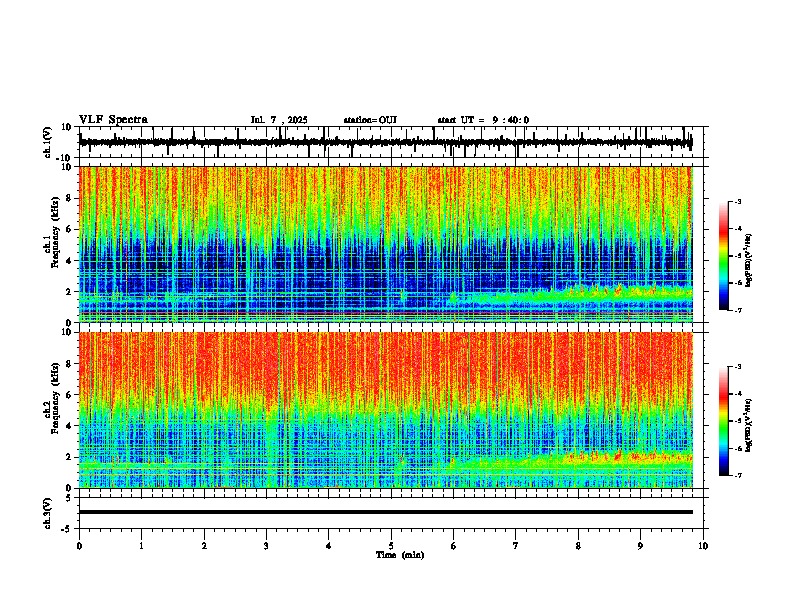
Task: Select the "start UT = 9:40:0" text
Action: pos(483,120)
